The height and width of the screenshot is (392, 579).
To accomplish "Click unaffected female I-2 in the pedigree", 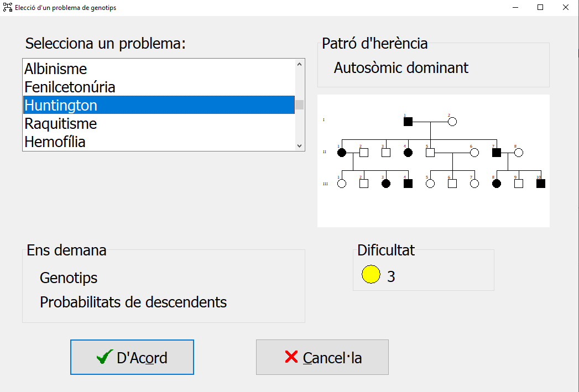I will (x=452, y=122).
